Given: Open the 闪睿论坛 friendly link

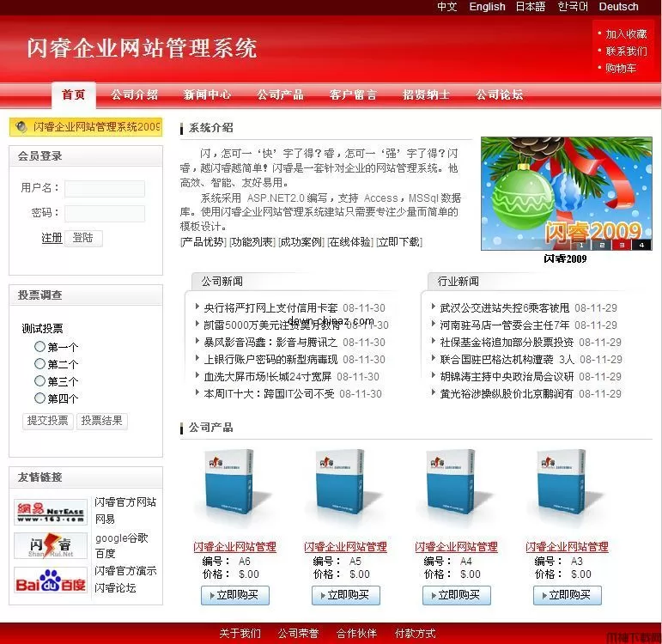Looking at the screenshot, I should (x=115, y=588).
